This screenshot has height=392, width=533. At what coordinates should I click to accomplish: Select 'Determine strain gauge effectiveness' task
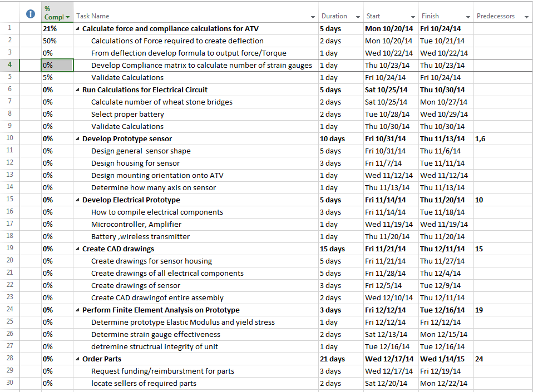156,334
